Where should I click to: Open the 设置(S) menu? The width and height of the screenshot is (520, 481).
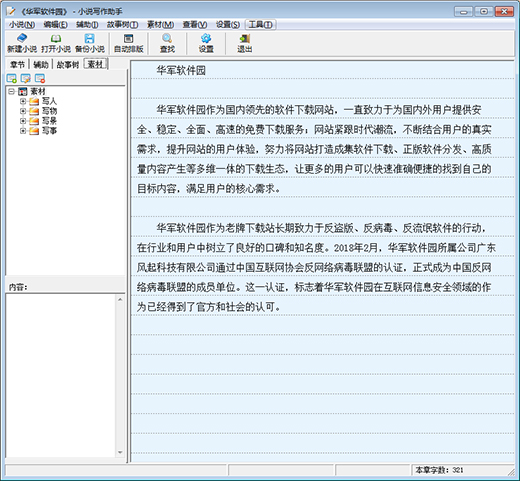pyautogui.click(x=228, y=25)
